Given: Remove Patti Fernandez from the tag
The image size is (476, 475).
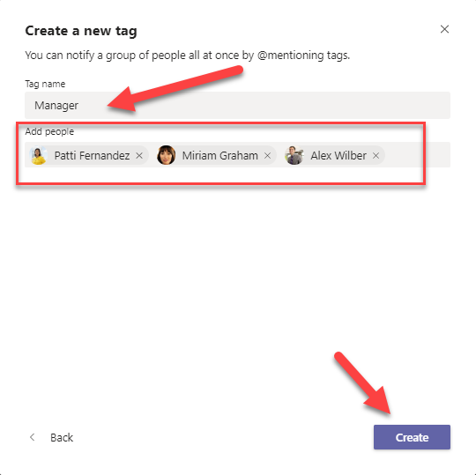Looking at the screenshot, I should coord(139,156).
